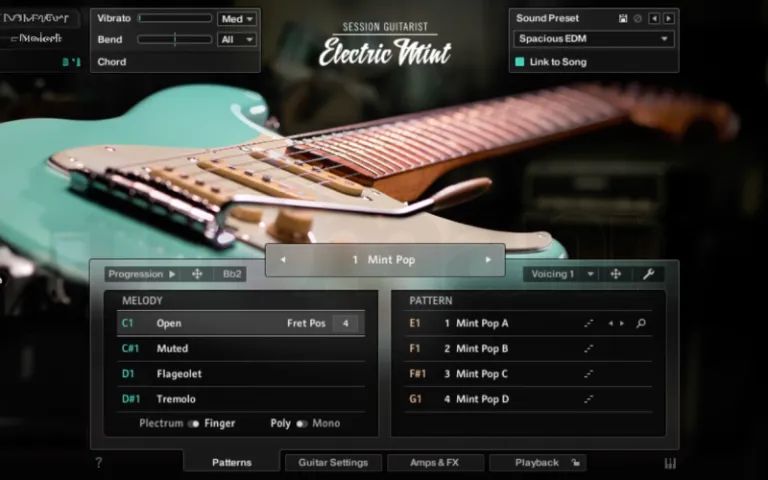This screenshot has height=480, width=768.
Task: Select the Flageolet melody articulation
Action: pos(241,374)
